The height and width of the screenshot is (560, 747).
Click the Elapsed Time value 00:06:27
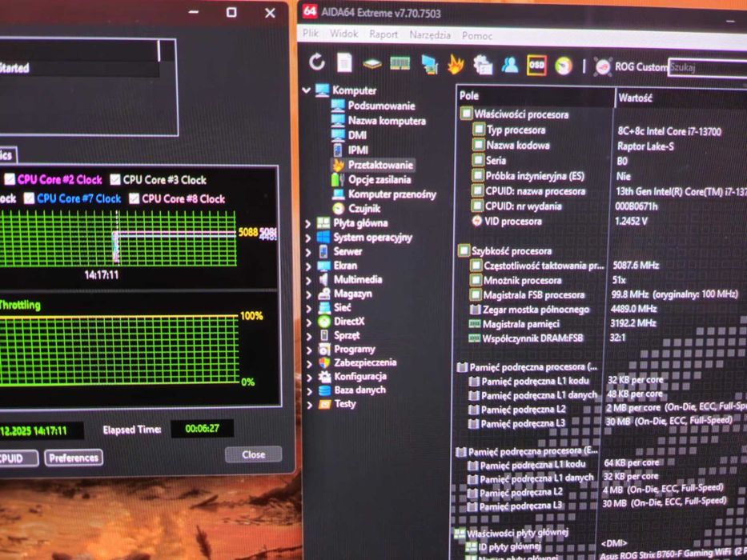[202, 428]
